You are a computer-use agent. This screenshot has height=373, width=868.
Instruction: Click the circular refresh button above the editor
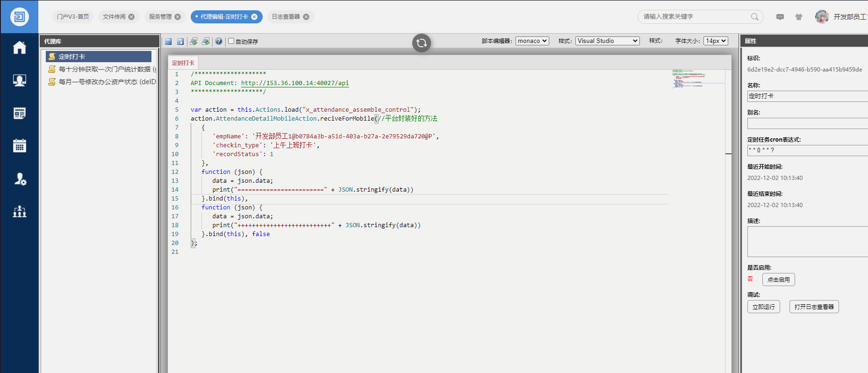click(421, 43)
